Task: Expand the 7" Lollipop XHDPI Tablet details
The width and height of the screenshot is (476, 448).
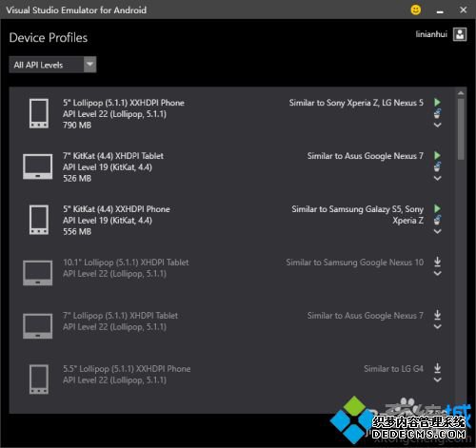Action: tap(437, 326)
